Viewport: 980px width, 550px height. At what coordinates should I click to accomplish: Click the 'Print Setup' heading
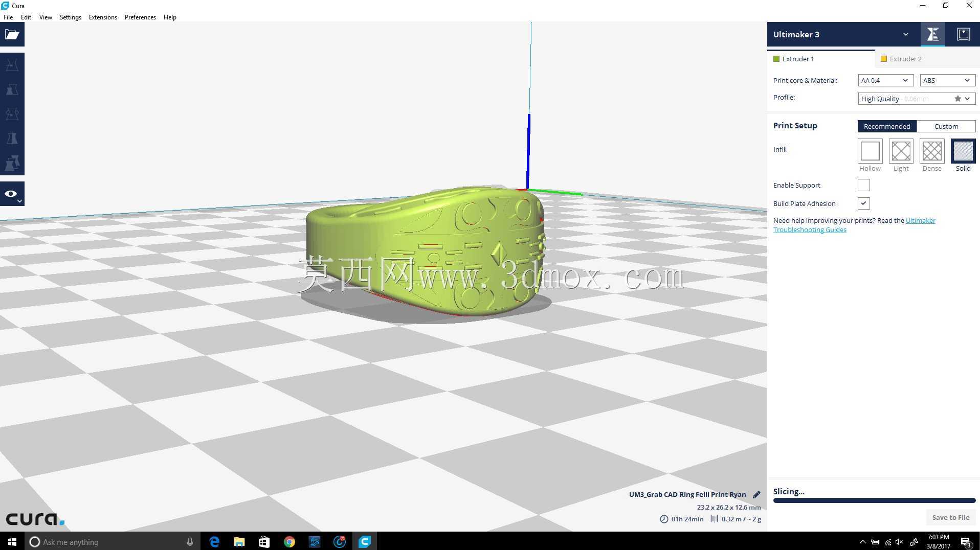795,126
